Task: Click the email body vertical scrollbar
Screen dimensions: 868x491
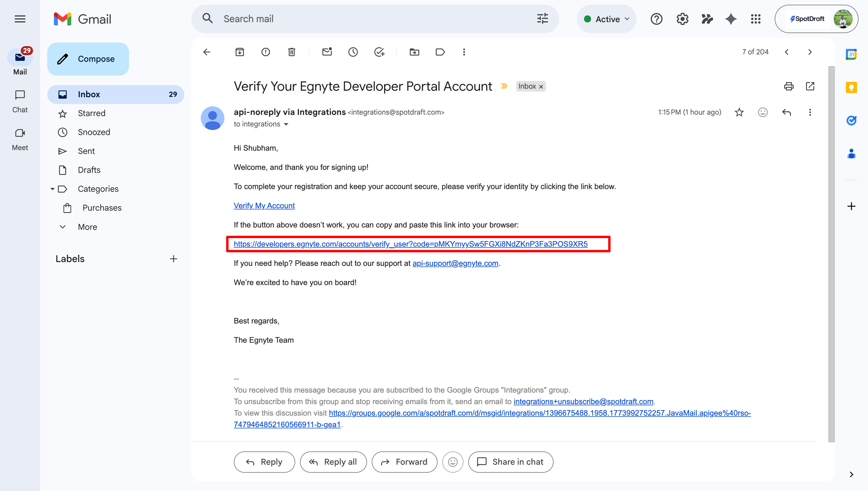Action: [x=831, y=253]
